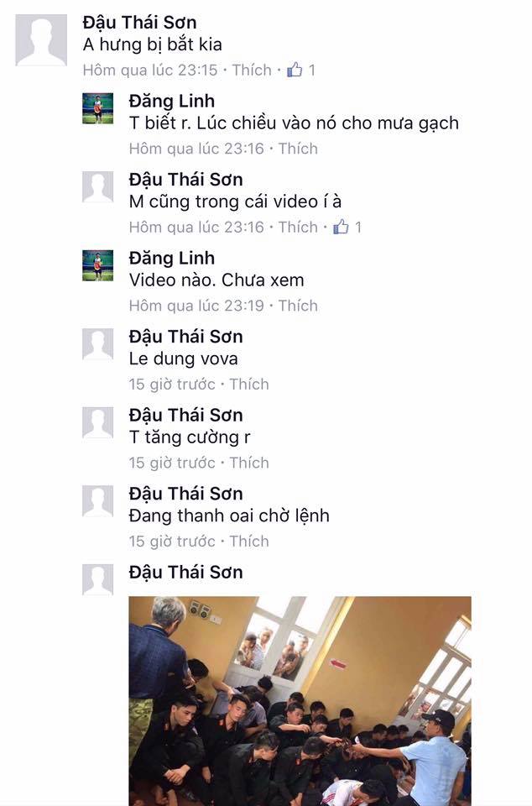532x806 pixels.
Task: Click Thích under 'Đang thanh oai chờ lệnh'
Action: tap(249, 542)
